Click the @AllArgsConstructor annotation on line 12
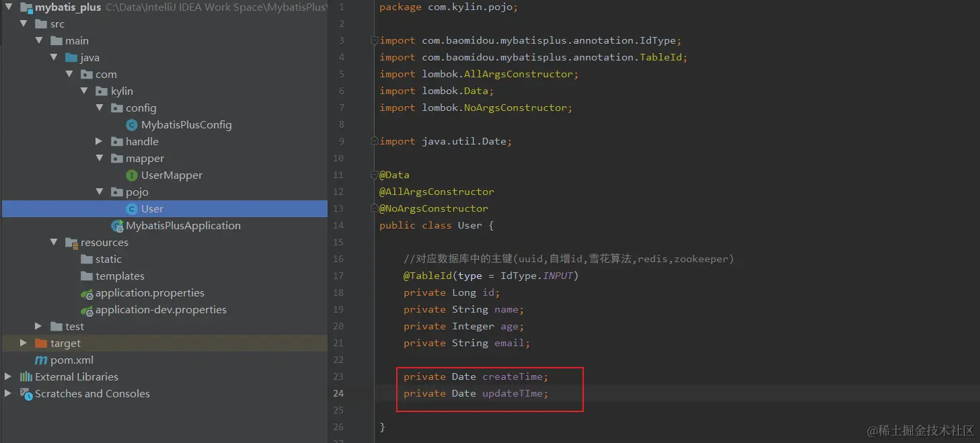Image resolution: width=980 pixels, height=443 pixels. (437, 192)
